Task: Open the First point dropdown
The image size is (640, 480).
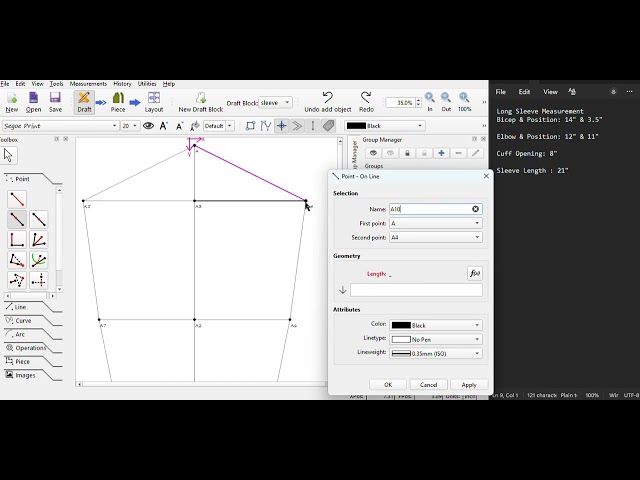Action: pos(436,223)
